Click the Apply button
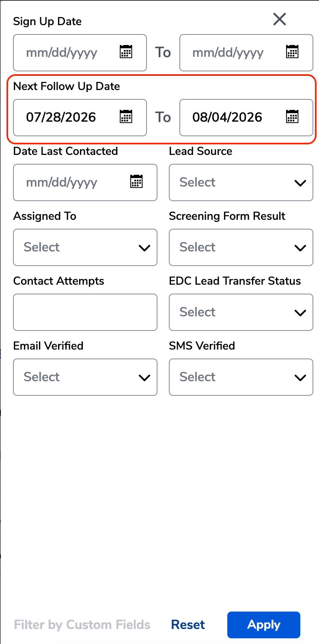This screenshot has width=319, height=644. pos(264,625)
